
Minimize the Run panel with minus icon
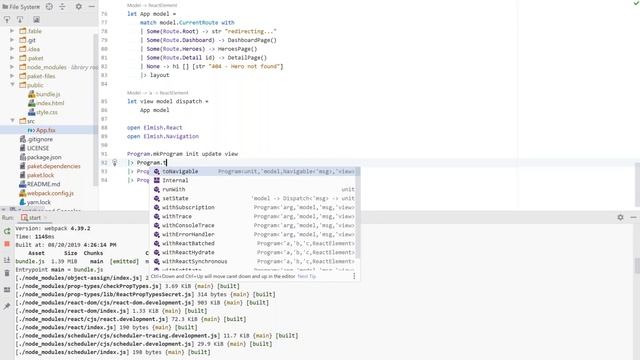633,218
